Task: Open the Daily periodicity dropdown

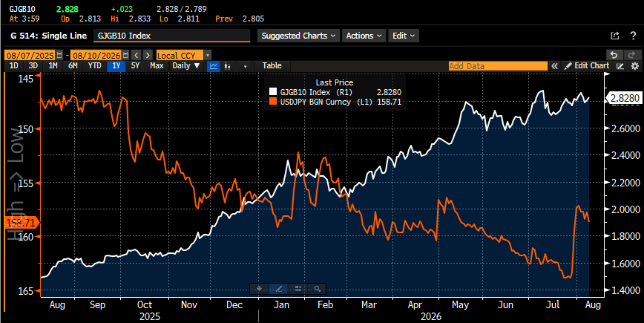Action: click(x=186, y=66)
